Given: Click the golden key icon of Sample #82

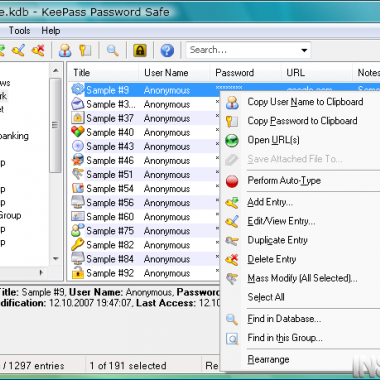Looking at the screenshot, I should (x=78, y=245).
